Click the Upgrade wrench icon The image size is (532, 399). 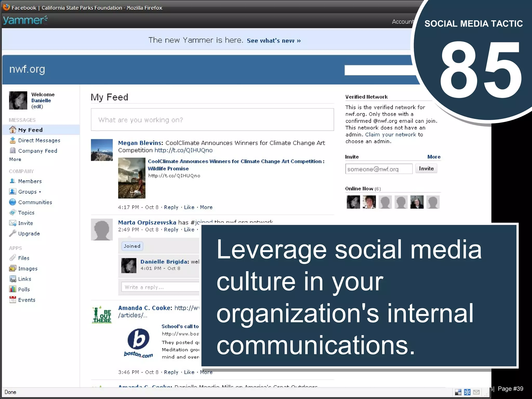click(12, 233)
